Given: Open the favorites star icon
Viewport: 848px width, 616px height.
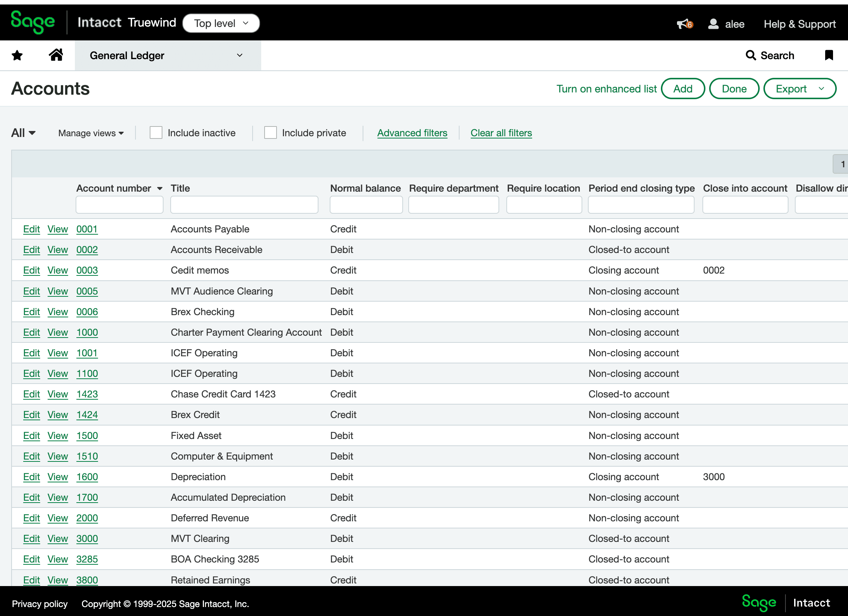Looking at the screenshot, I should (17, 55).
